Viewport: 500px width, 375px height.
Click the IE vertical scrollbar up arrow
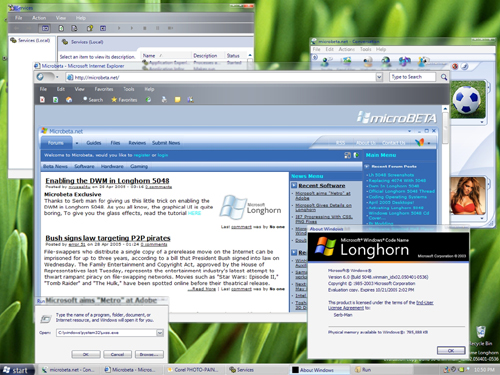445,109
